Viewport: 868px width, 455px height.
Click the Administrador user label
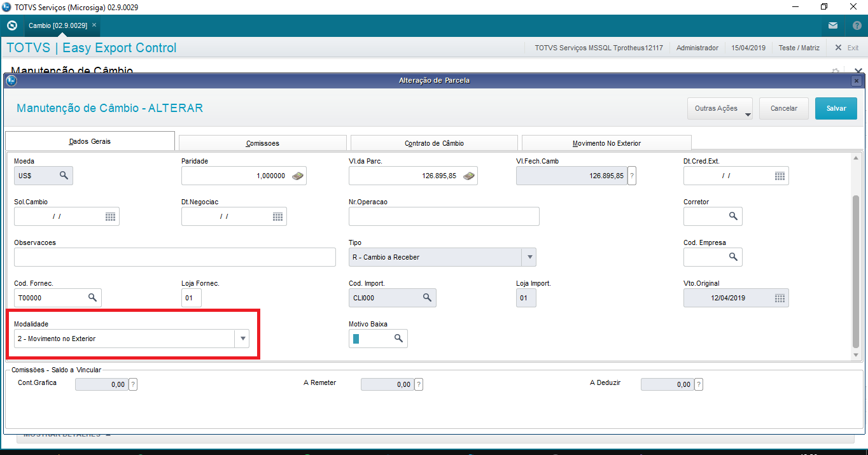coord(697,48)
